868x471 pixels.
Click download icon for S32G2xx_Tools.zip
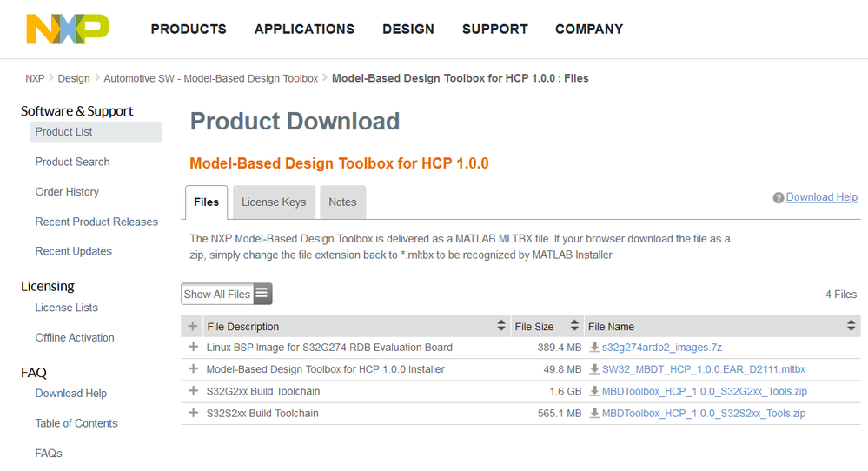(594, 391)
